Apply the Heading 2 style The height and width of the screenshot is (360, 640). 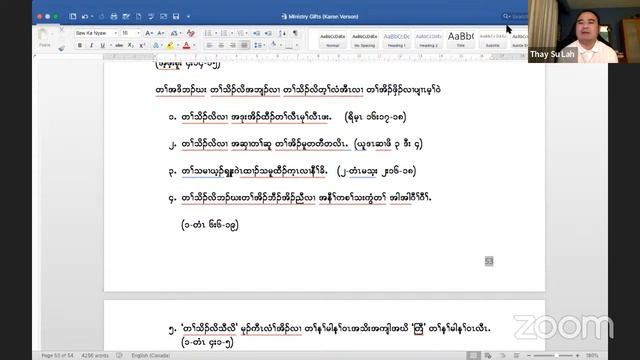(x=428, y=40)
